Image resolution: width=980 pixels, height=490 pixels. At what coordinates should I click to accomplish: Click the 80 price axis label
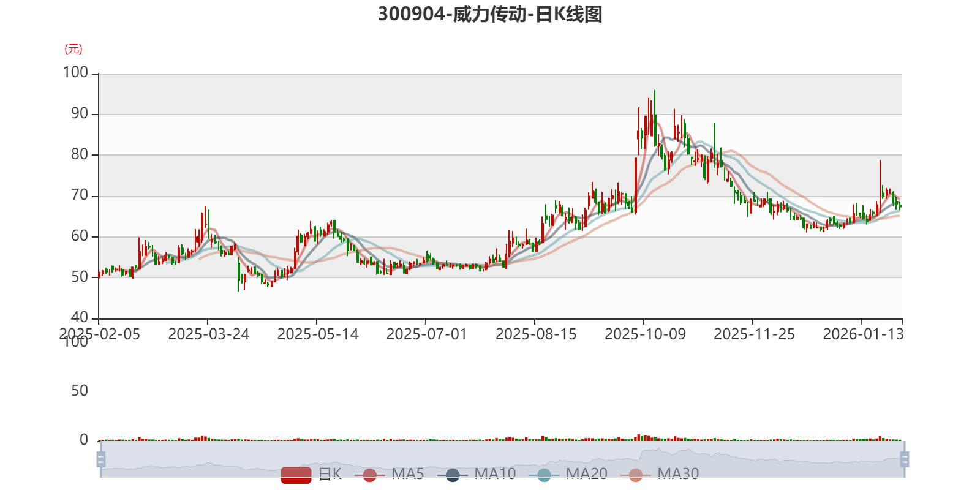[x=80, y=154]
